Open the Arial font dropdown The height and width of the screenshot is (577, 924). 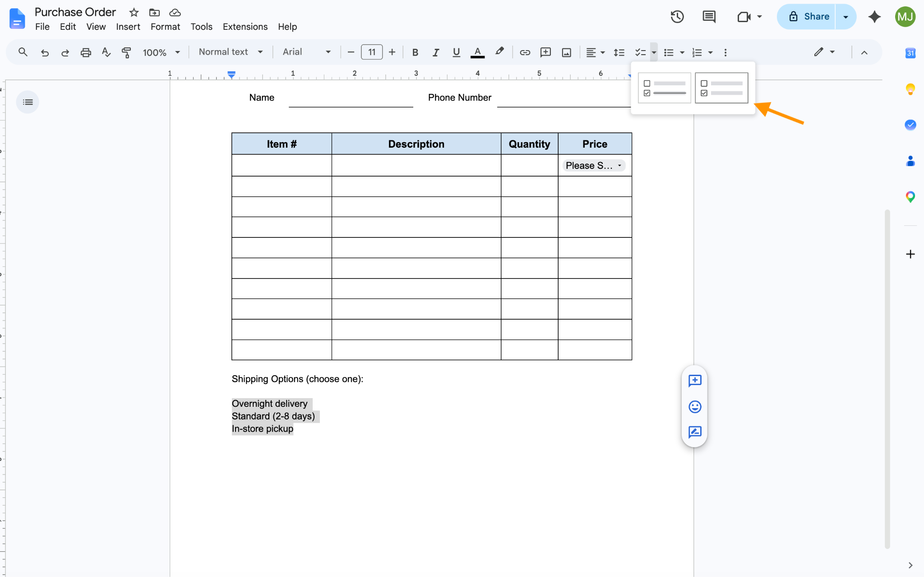306,52
